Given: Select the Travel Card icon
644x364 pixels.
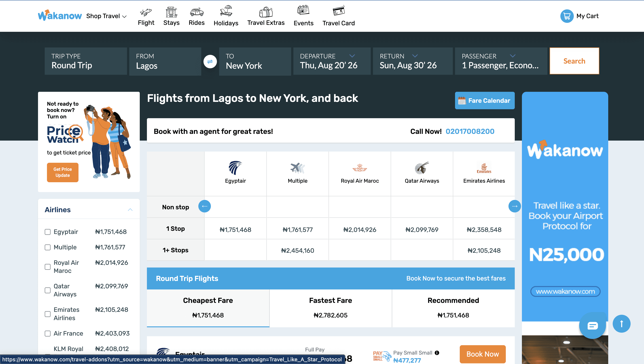Looking at the screenshot, I should coord(339,11).
